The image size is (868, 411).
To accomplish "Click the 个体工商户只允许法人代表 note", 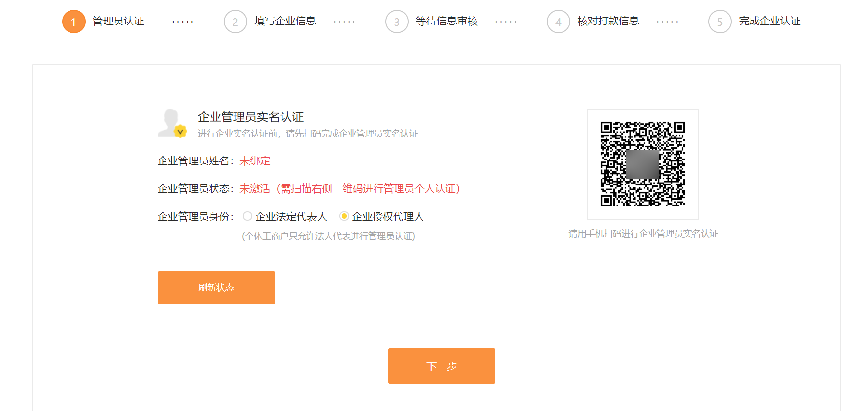I will (328, 236).
